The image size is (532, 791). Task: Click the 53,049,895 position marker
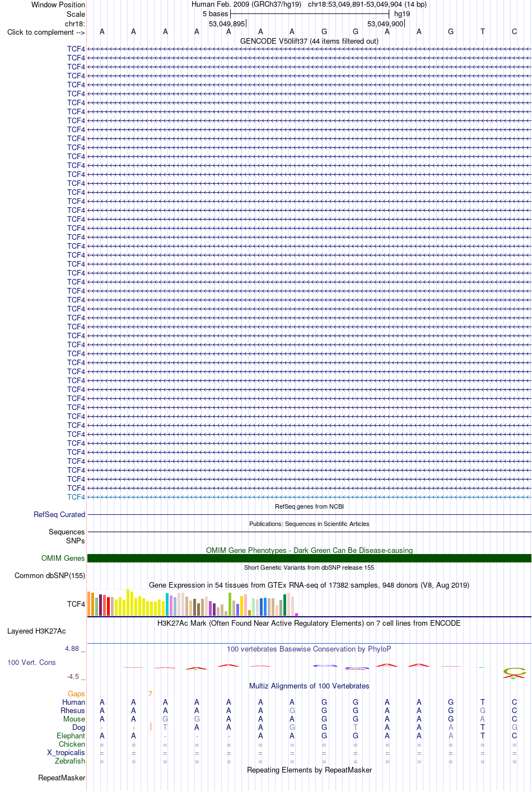click(227, 24)
